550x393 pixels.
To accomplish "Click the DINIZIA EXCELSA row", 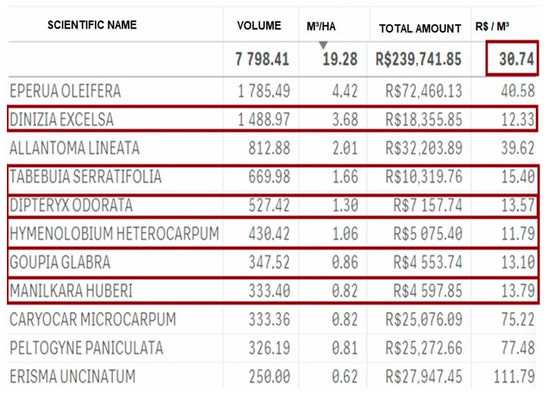I will point(273,119).
